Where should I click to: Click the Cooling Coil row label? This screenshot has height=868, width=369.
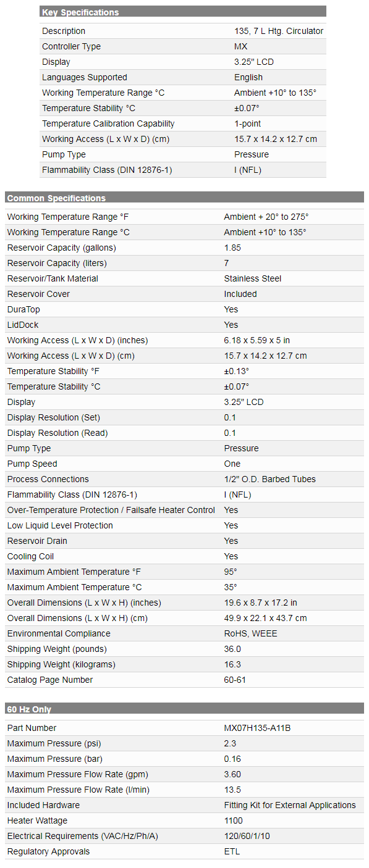pos(30,556)
